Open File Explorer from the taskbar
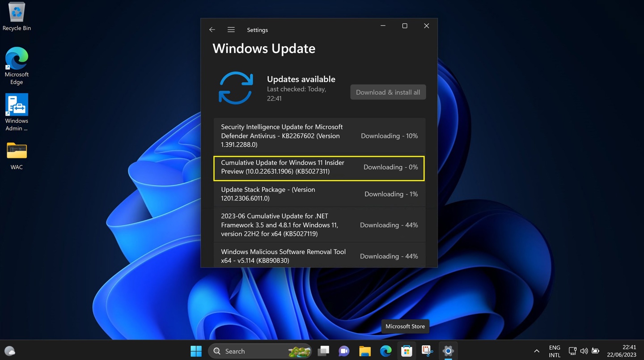This screenshot has height=360, width=644. click(x=364, y=351)
